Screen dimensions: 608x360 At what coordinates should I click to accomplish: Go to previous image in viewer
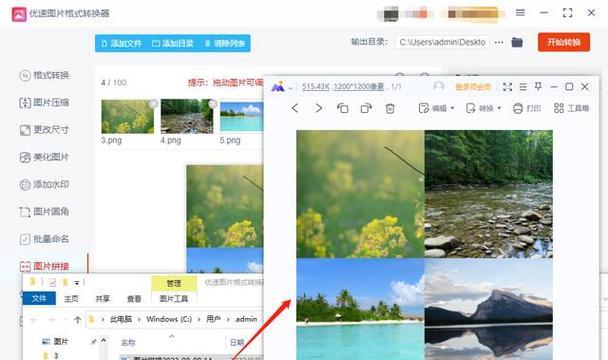coord(295,108)
